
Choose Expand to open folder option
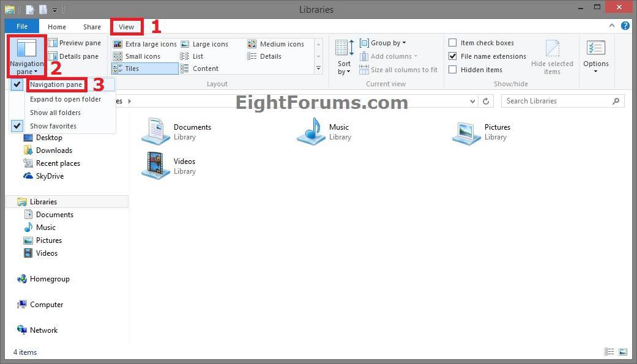[x=65, y=98]
